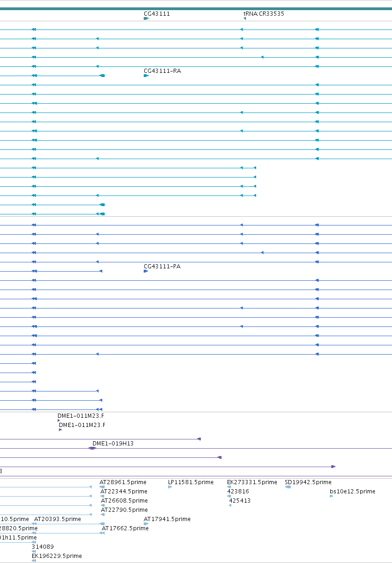Click the AT28961.5prime EST label

(x=122, y=482)
